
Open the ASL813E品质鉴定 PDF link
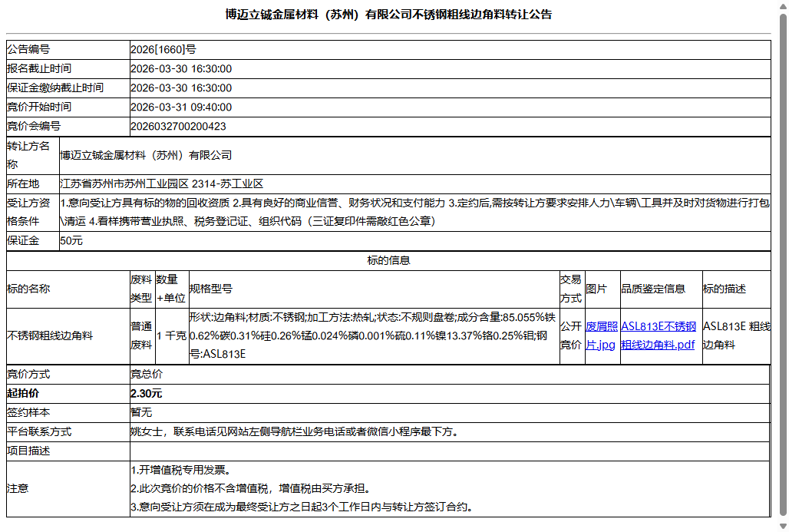pyautogui.click(x=659, y=334)
